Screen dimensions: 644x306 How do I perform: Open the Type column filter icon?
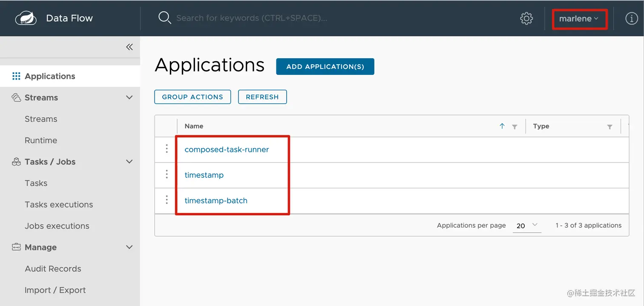pos(609,126)
